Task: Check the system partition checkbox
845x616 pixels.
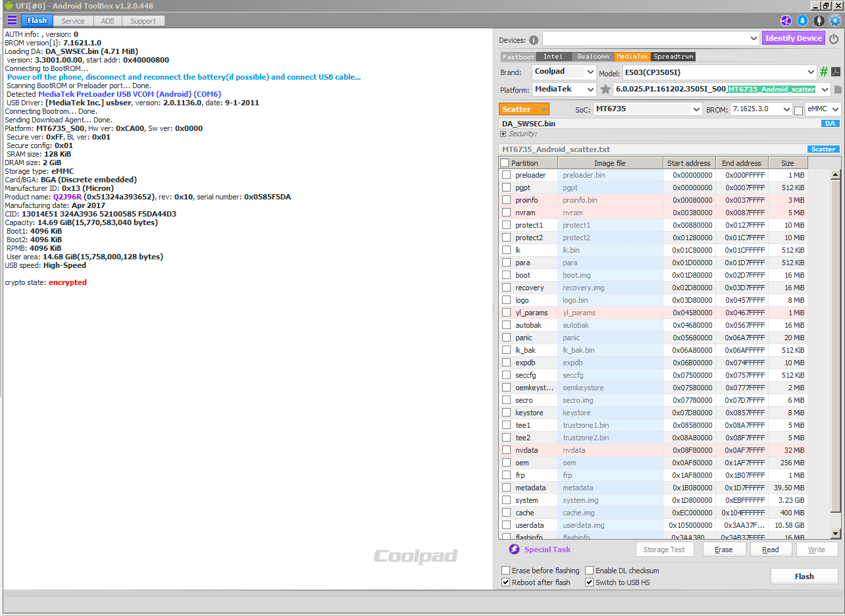Action: [x=506, y=500]
